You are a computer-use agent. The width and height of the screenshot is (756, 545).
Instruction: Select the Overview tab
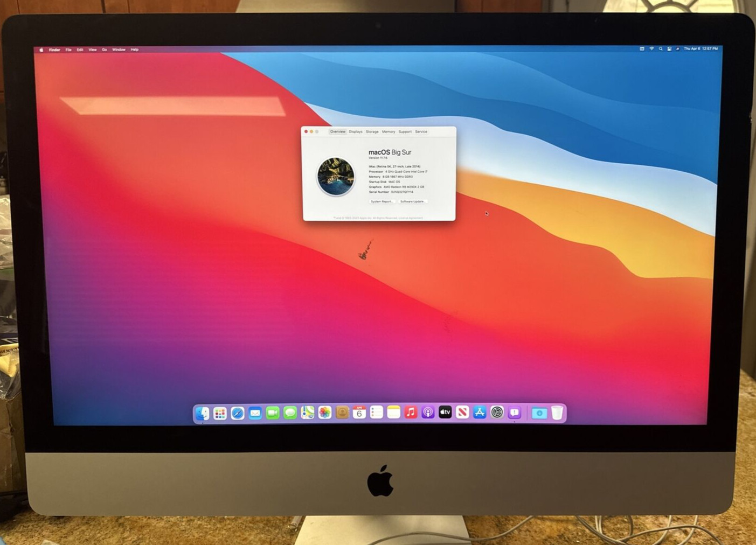(338, 131)
